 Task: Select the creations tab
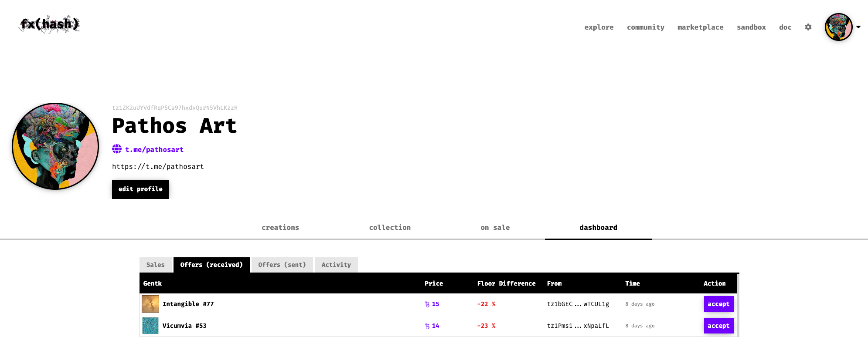click(x=280, y=227)
